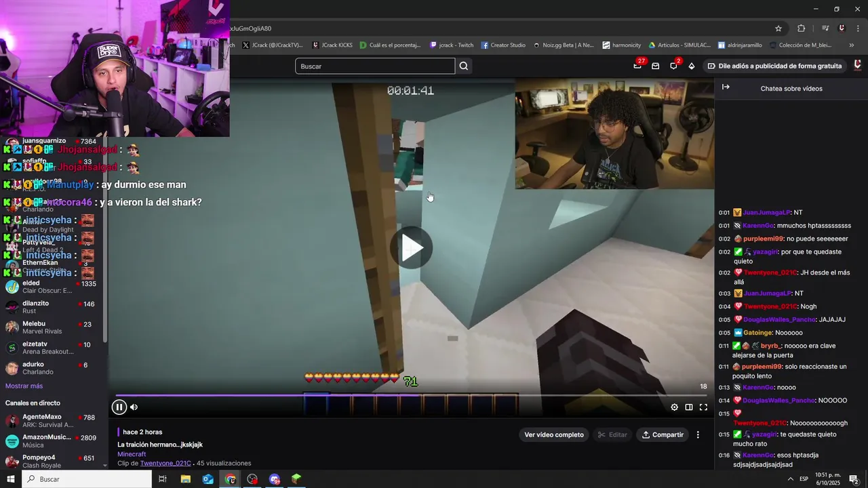This screenshot has height=488, width=868.
Task: Open the Twitch whispers envelope icon
Action: click(x=655, y=66)
